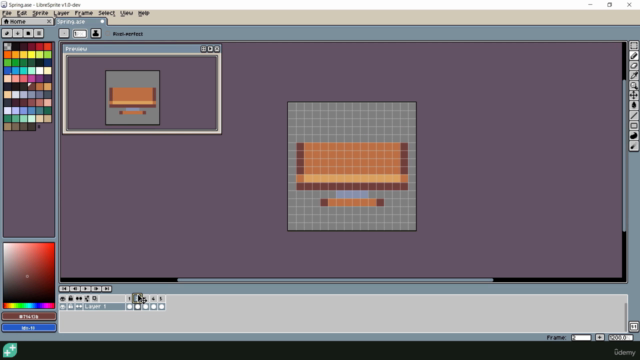
Task: Enable the Pixel-perfect checkbox
Action: coord(108,34)
